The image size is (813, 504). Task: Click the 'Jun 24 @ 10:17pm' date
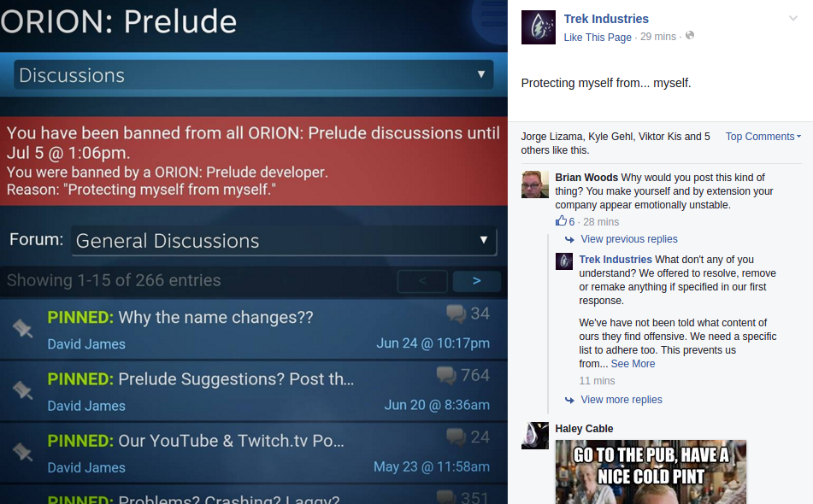[433, 343]
